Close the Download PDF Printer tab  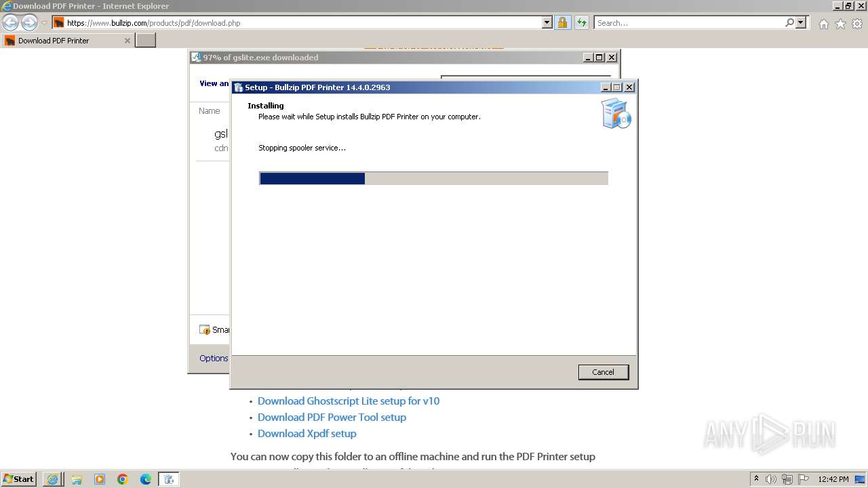[x=127, y=41]
